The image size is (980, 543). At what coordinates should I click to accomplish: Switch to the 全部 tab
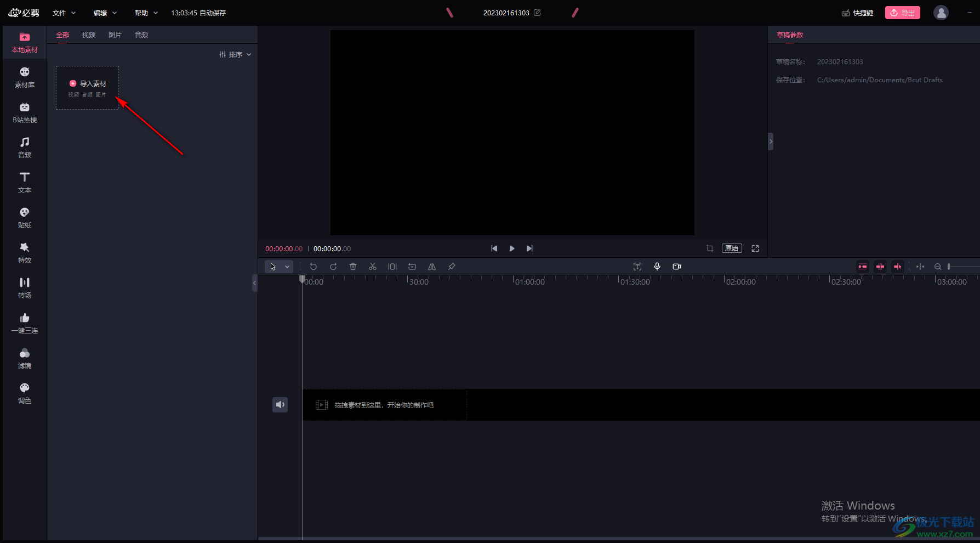click(x=62, y=35)
